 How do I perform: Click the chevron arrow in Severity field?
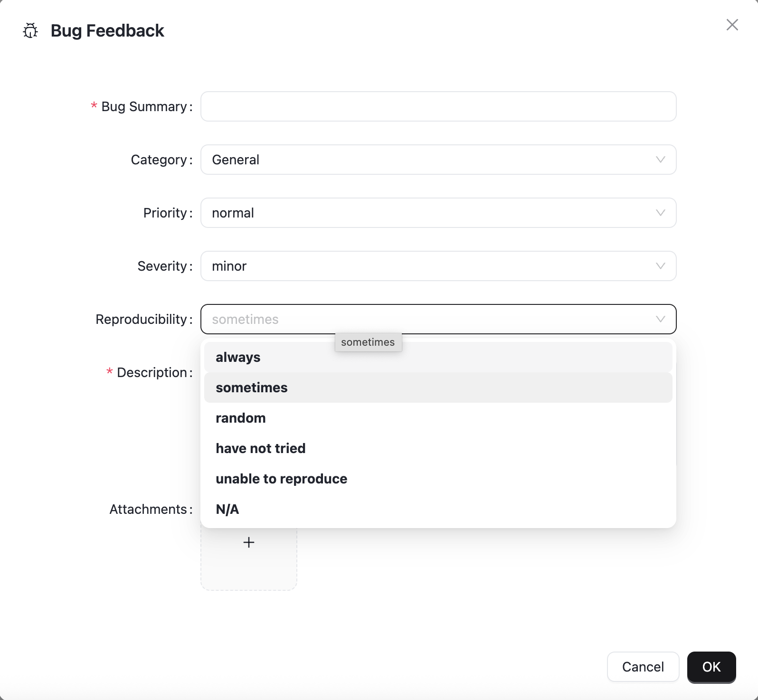pos(660,266)
